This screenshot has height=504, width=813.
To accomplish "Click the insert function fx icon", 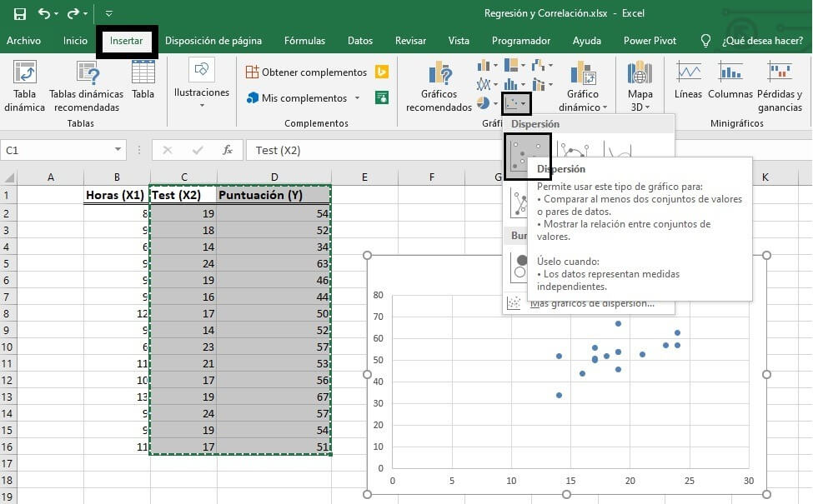I will pyautogui.click(x=227, y=150).
